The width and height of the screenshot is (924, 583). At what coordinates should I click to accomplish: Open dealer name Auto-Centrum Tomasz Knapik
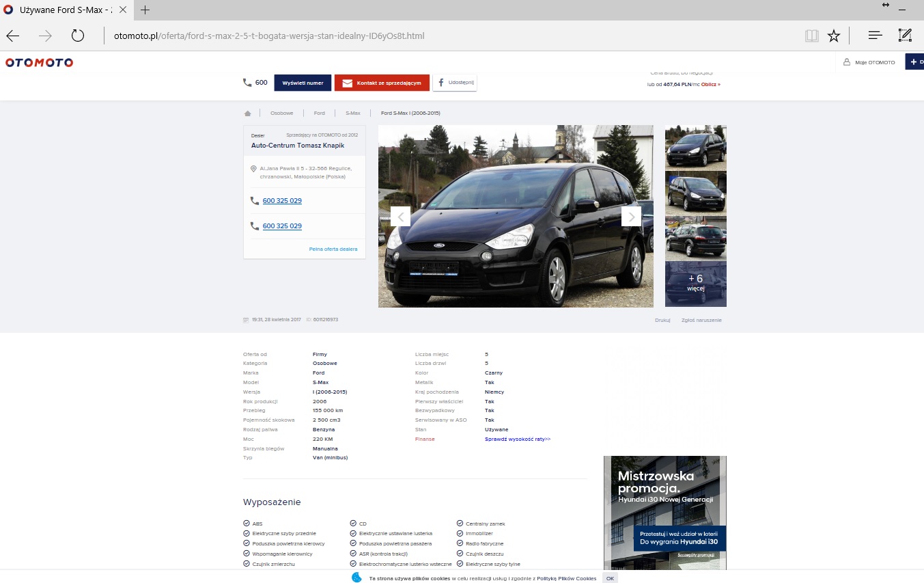point(298,146)
